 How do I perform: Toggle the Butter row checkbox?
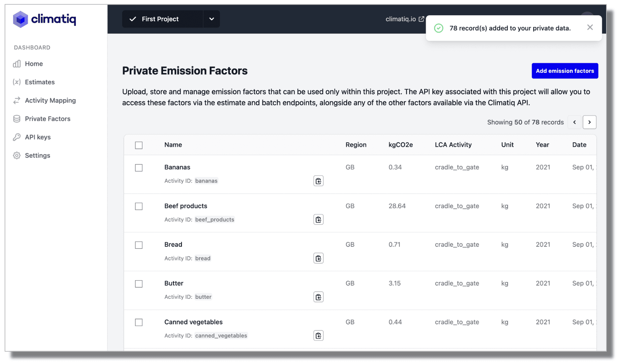[139, 284]
